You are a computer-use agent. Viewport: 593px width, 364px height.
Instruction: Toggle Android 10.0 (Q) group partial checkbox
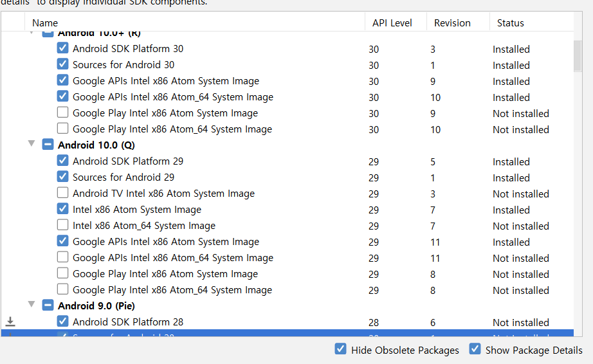click(48, 145)
